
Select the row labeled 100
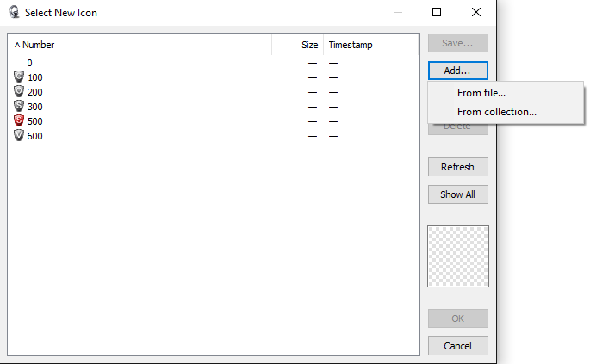214,77
